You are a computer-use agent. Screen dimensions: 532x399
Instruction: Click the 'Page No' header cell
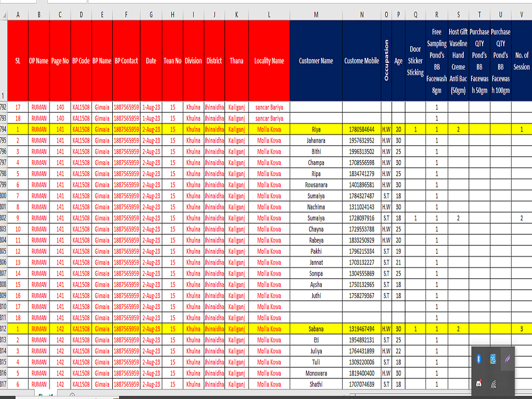[x=60, y=61]
